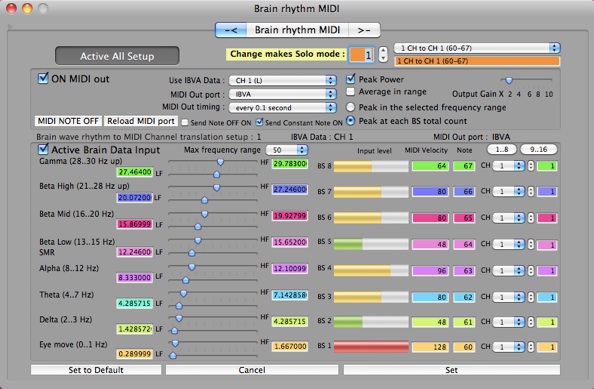Click the Beta Mid HF value 19.92799
The height and width of the screenshot is (389, 594).
pyautogui.click(x=290, y=216)
